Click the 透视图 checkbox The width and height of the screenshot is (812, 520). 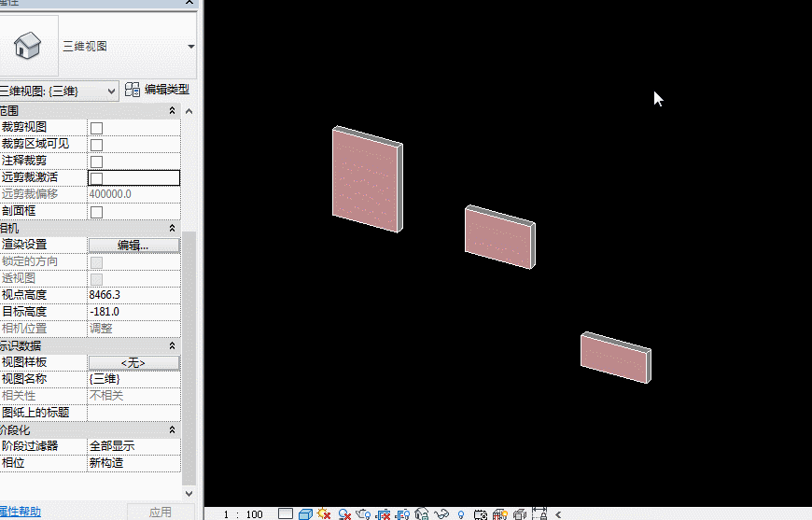96,279
